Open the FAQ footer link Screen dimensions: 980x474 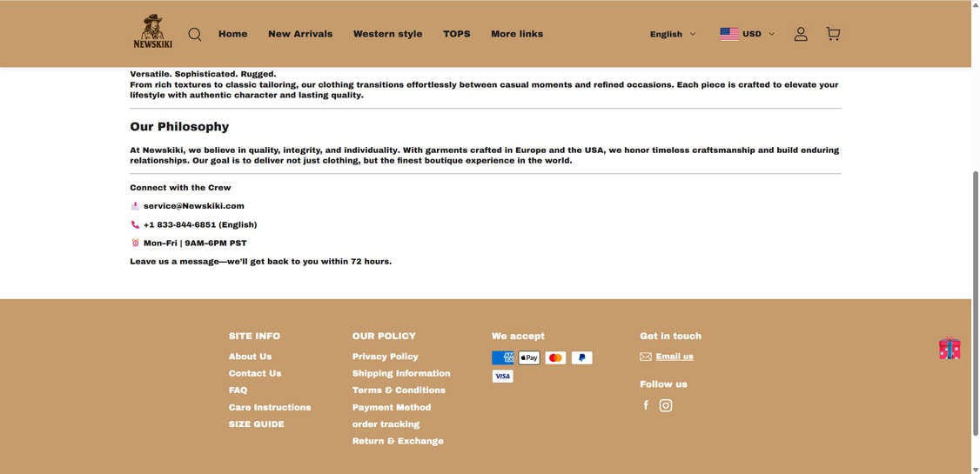click(x=238, y=391)
